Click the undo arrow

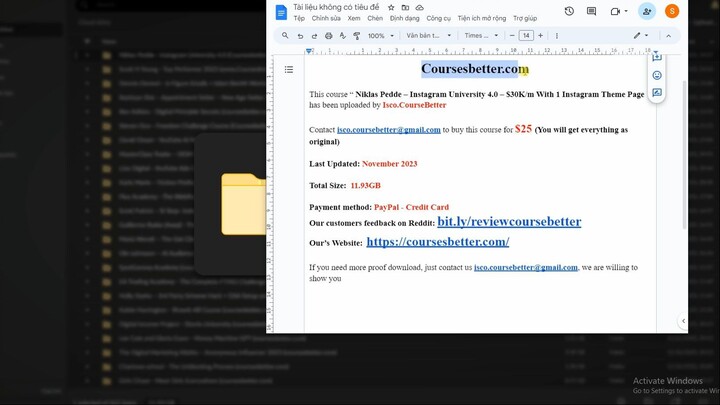[x=300, y=35]
